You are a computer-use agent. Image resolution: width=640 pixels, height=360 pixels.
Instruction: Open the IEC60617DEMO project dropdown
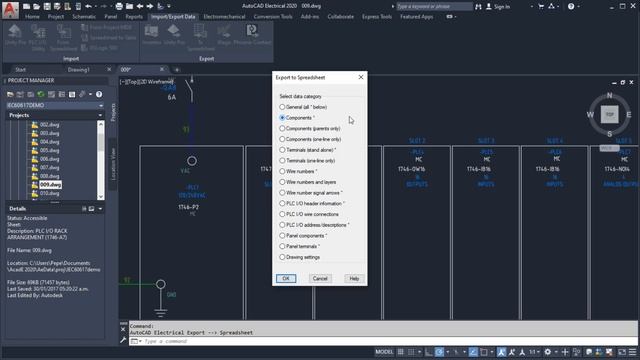(x=101, y=105)
